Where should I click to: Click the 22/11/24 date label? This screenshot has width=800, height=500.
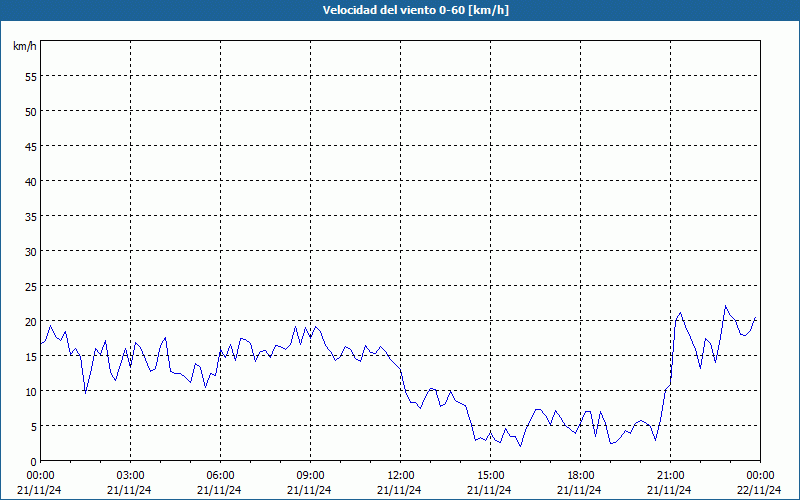click(x=759, y=490)
